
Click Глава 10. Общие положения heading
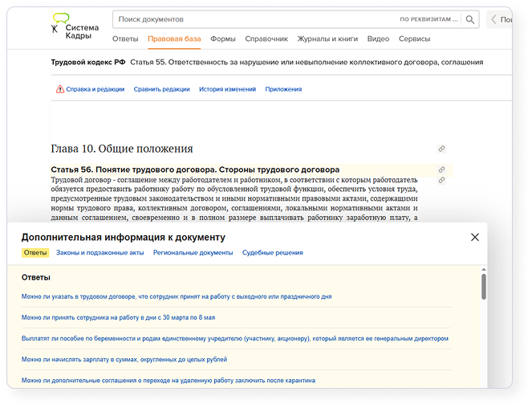[x=122, y=149]
